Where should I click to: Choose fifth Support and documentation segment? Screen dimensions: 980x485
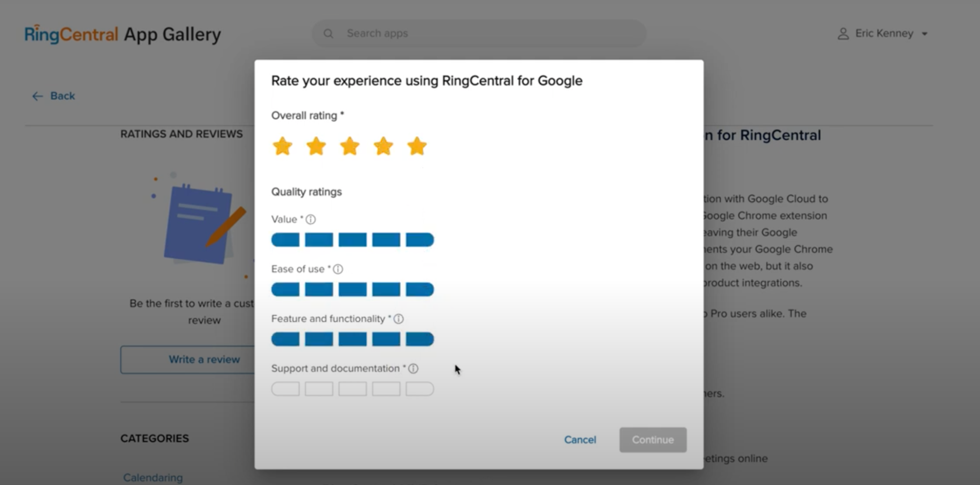pos(420,389)
